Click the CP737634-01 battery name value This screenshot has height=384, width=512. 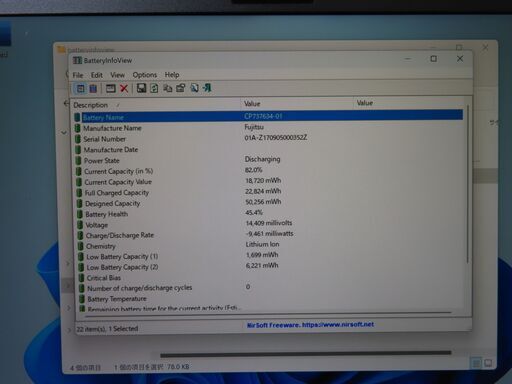263,116
